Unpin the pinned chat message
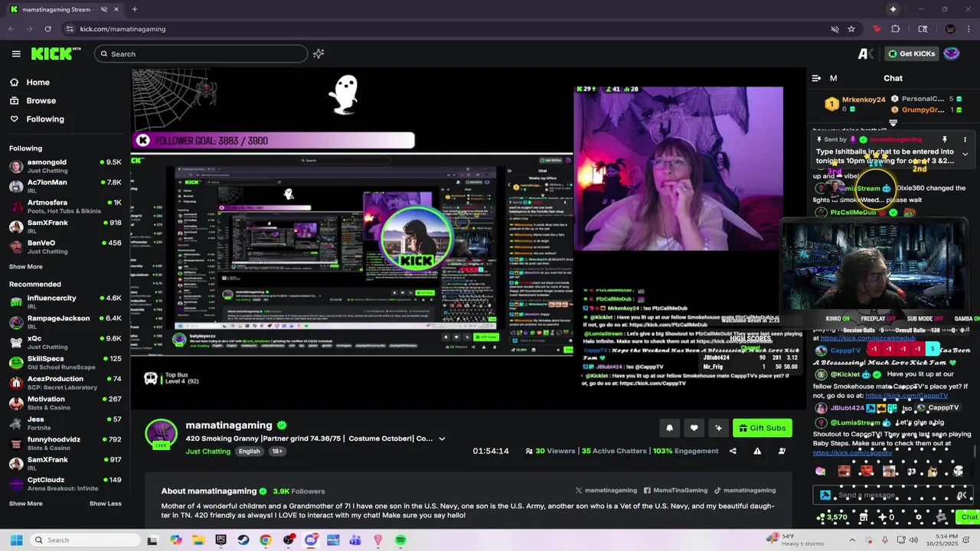 click(x=945, y=140)
